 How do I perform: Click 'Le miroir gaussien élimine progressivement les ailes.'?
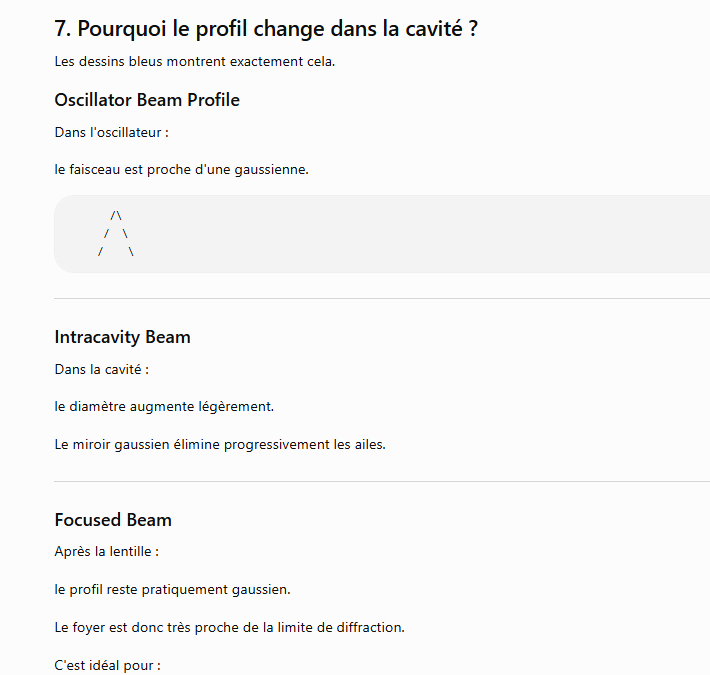(x=220, y=445)
